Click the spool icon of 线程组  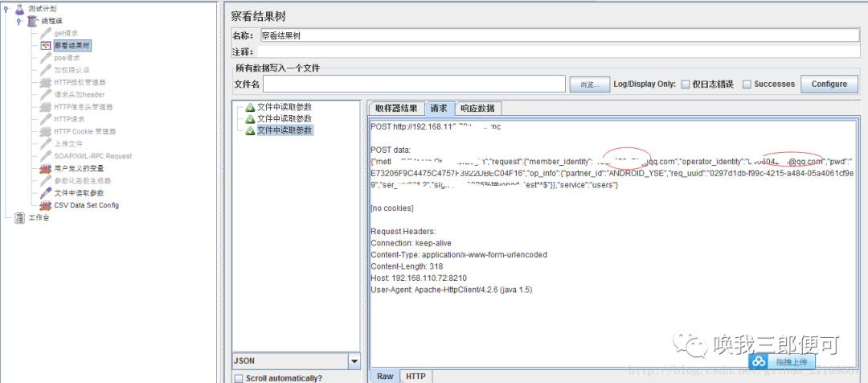pos(33,21)
